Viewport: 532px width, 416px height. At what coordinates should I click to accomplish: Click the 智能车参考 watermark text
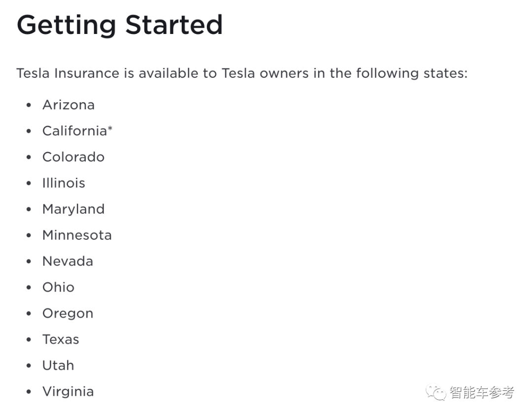pyautogui.click(x=482, y=392)
